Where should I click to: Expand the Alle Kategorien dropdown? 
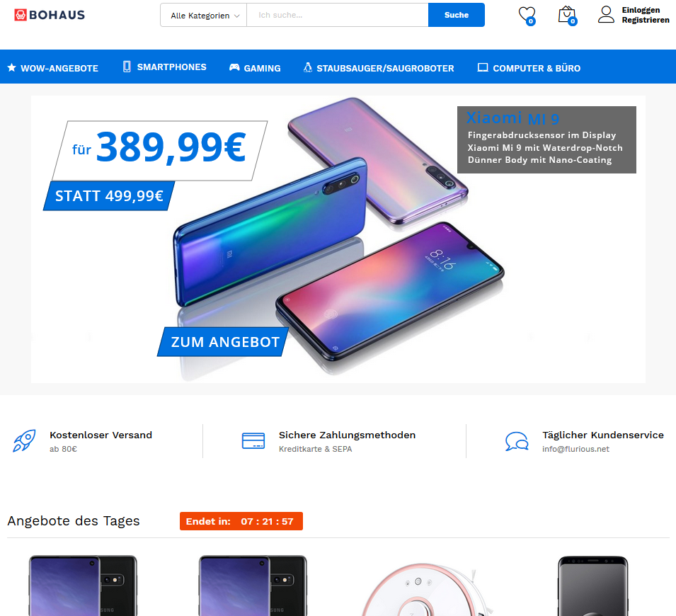203,15
